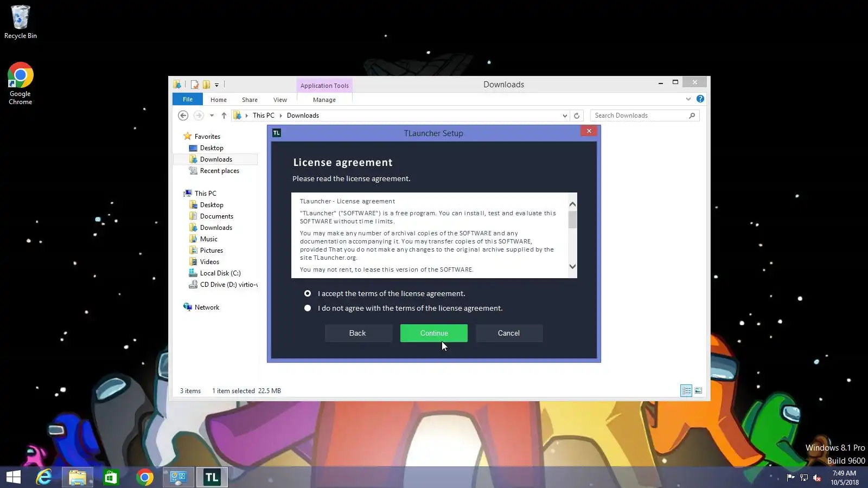The image size is (868, 488).
Task: Open the Manage ribbon tab
Action: tap(324, 100)
